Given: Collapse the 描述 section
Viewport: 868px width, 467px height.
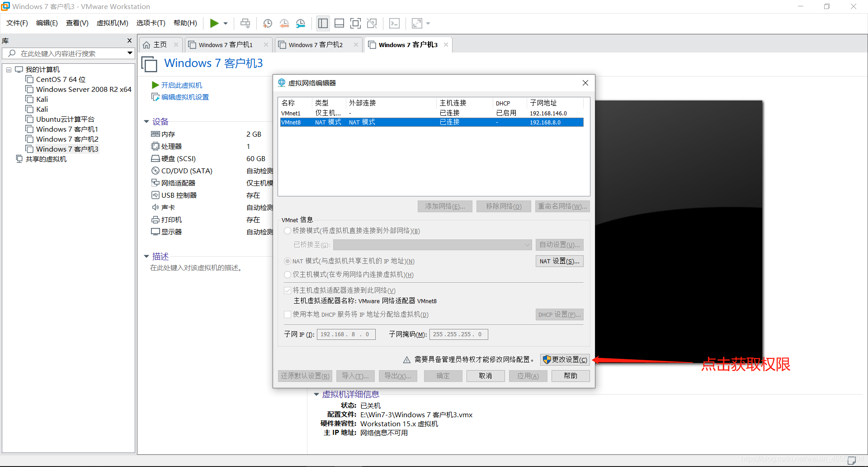Looking at the screenshot, I should pyautogui.click(x=146, y=257).
